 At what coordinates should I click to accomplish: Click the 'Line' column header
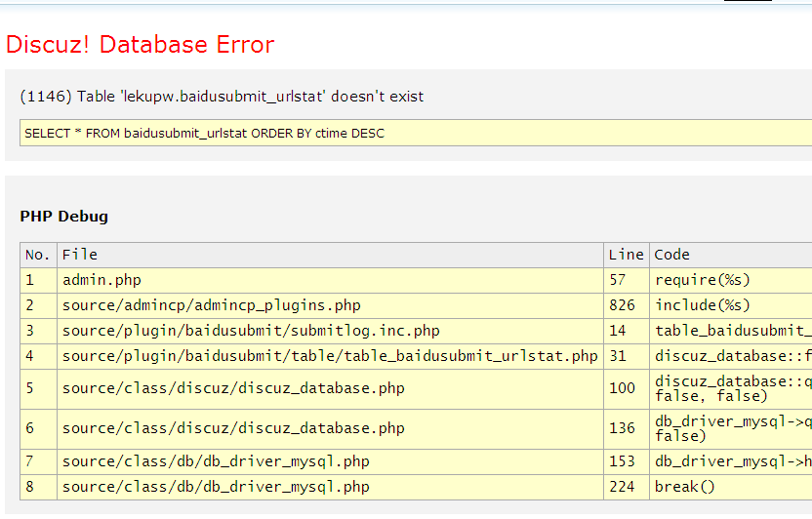[627, 255]
